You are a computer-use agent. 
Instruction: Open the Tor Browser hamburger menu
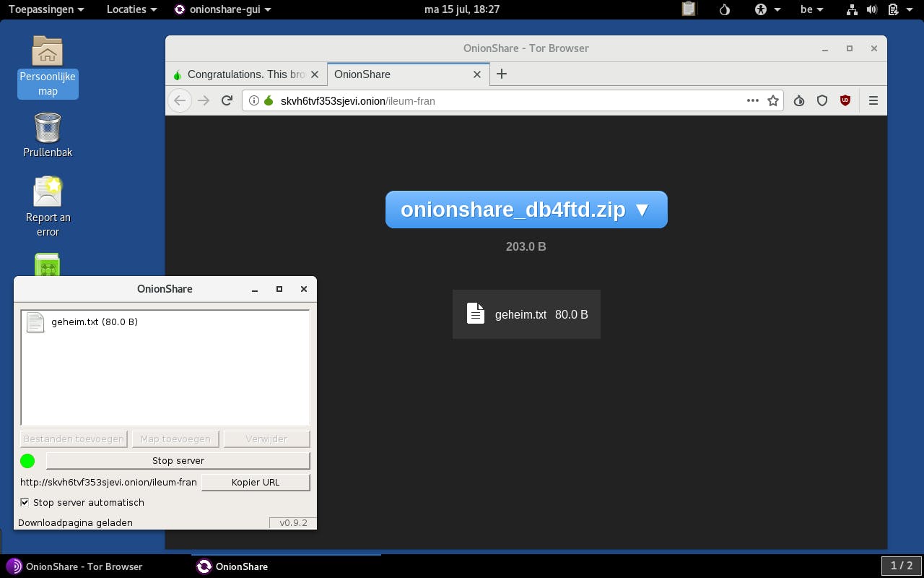point(873,101)
